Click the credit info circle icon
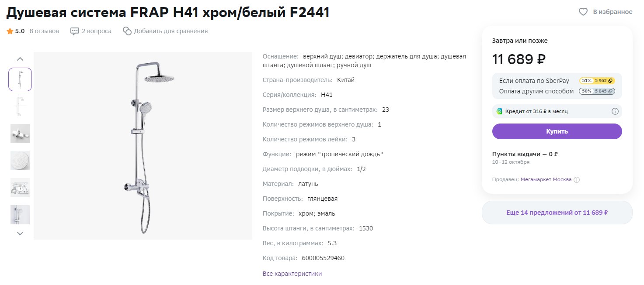Image resolution: width=644 pixels, height=285 pixels. 615,111
